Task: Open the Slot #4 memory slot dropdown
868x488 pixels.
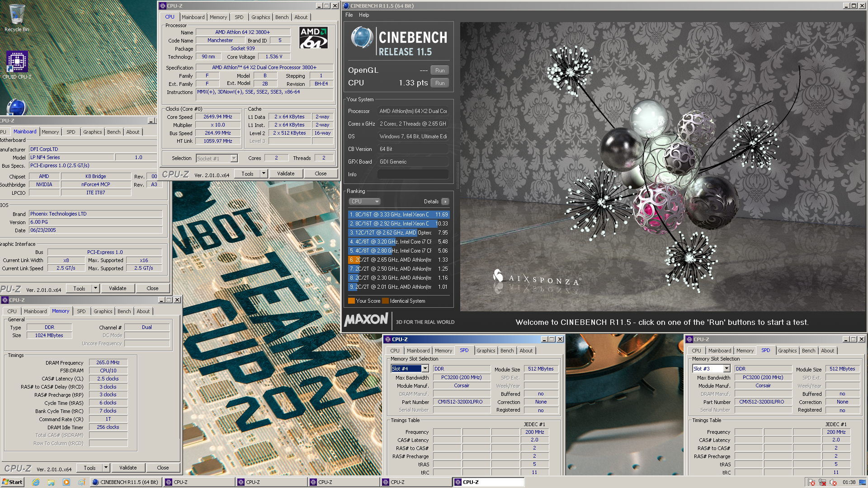Action: (x=425, y=369)
